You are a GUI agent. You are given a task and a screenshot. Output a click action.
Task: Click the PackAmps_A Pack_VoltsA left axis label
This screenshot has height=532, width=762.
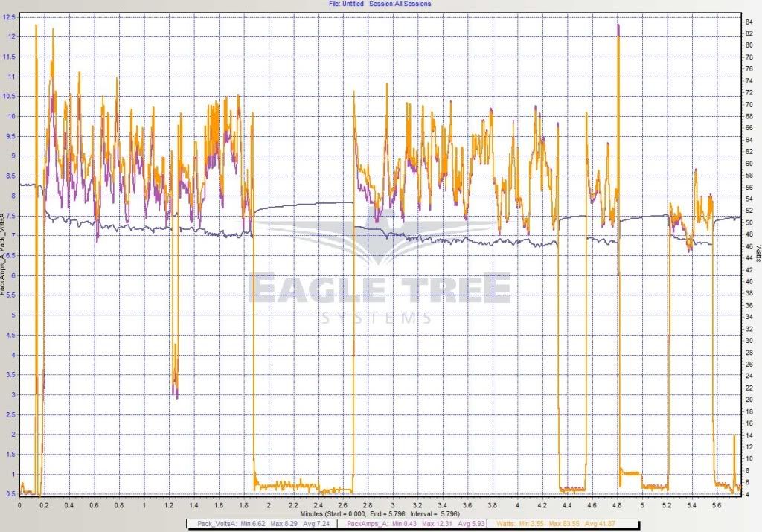[x=3, y=254]
